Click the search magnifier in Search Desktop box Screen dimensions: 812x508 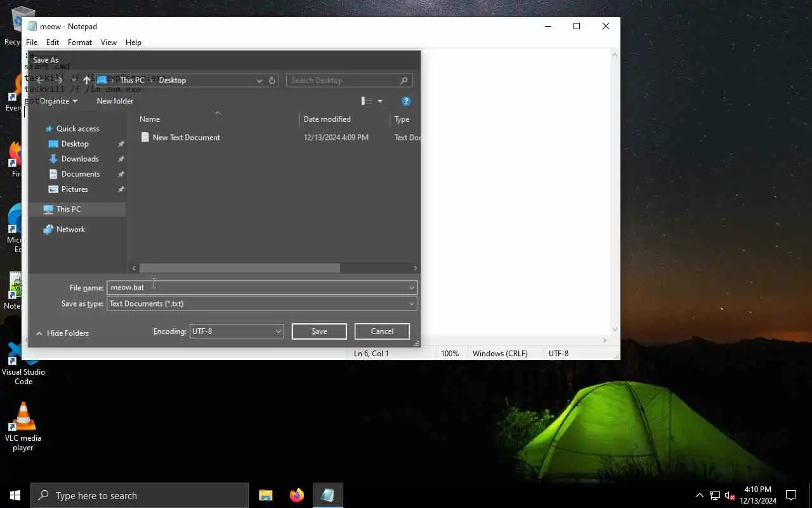403,80
